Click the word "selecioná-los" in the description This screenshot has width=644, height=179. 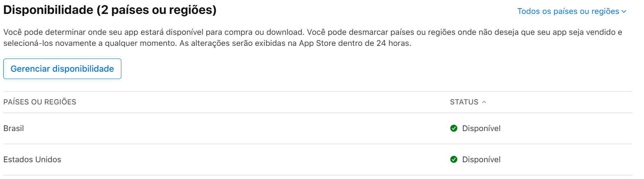[25, 43]
